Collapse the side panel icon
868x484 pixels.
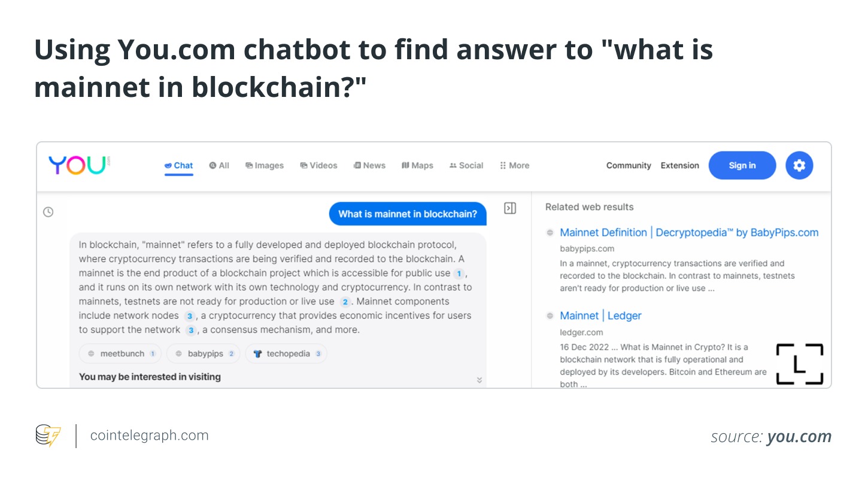[x=510, y=208]
